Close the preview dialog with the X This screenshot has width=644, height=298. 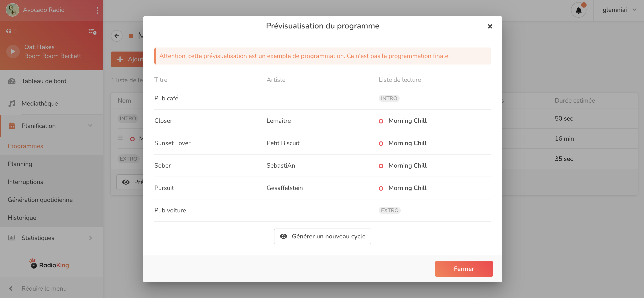490,26
